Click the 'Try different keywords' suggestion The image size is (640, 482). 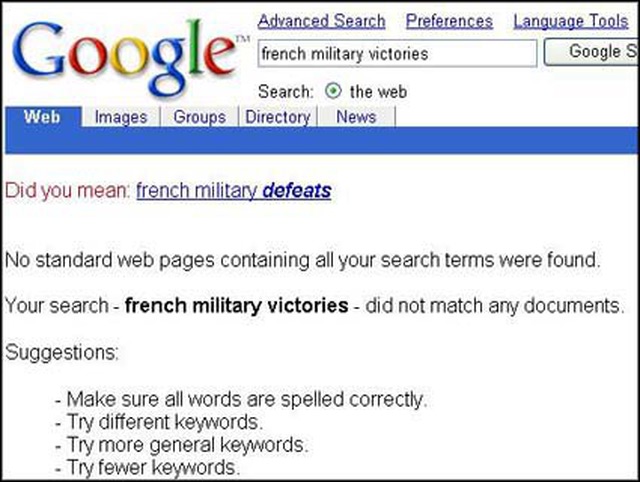coord(159,422)
